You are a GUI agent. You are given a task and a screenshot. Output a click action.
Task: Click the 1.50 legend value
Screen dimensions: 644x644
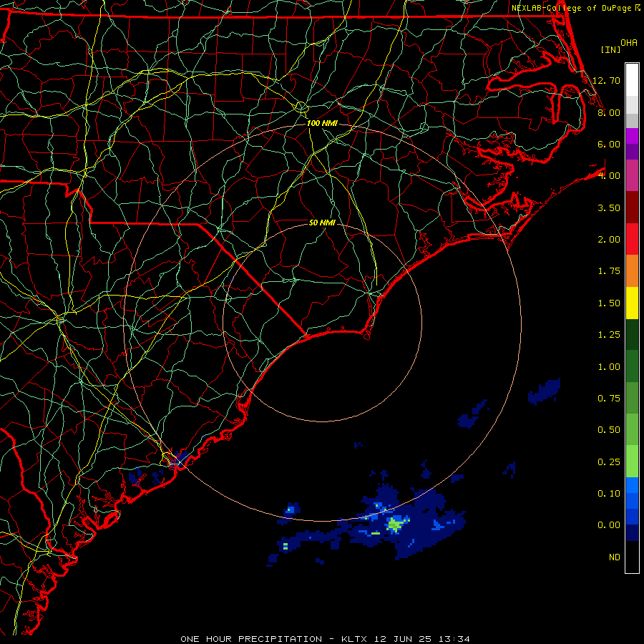[609, 303]
